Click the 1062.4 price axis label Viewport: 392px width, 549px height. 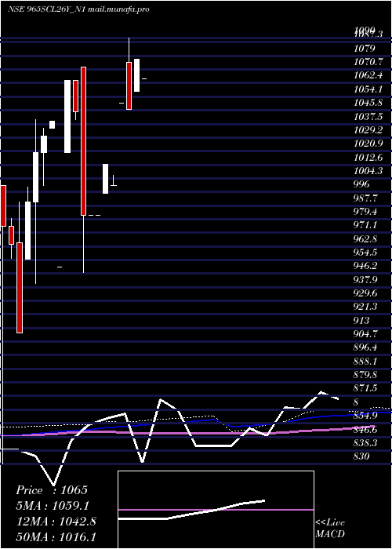tap(368, 75)
